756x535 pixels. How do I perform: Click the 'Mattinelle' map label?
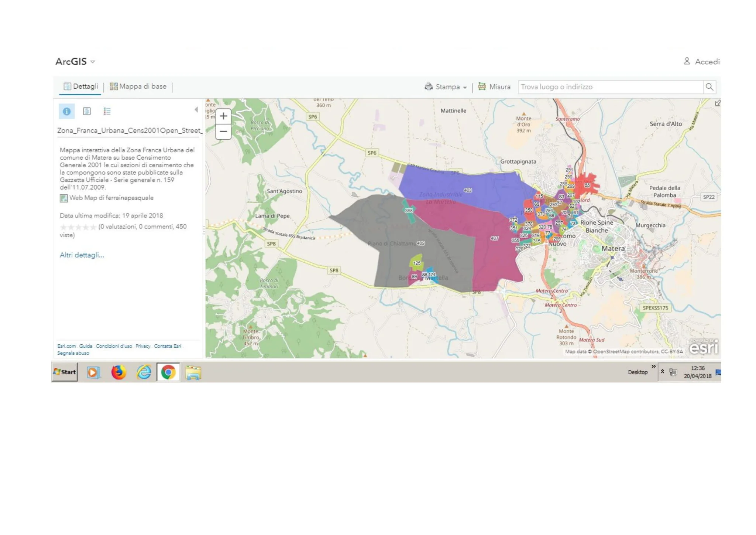click(453, 110)
